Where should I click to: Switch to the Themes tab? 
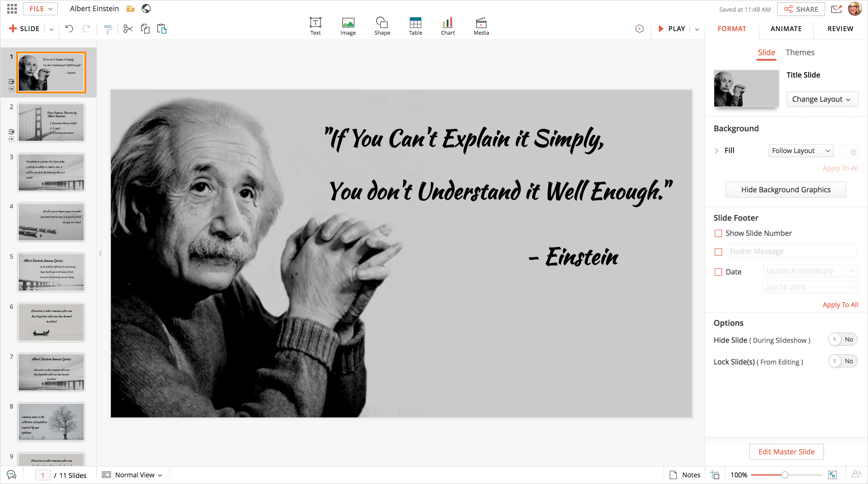click(x=800, y=53)
